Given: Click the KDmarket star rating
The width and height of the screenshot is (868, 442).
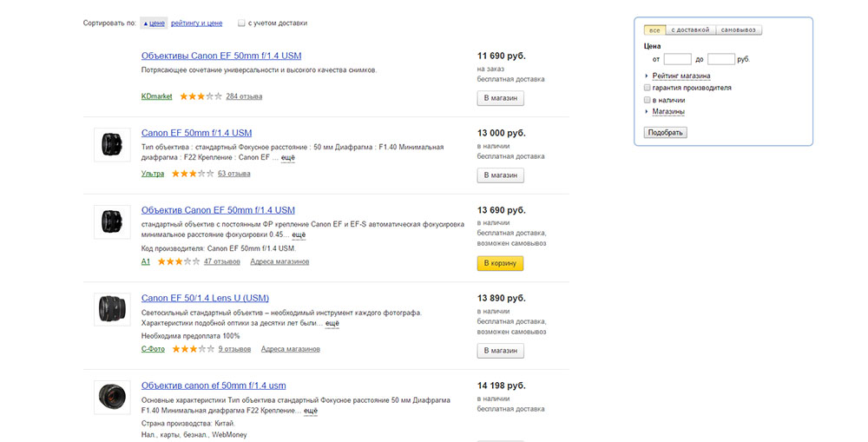Looking at the screenshot, I should click(x=201, y=96).
